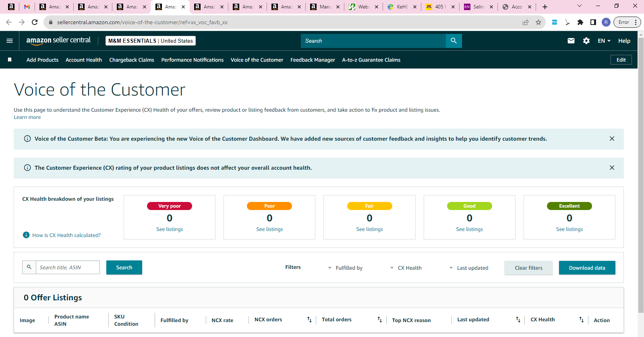This screenshot has width=644, height=337.
Task: Click the Help link in header
Action: pyautogui.click(x=624, y=41)
